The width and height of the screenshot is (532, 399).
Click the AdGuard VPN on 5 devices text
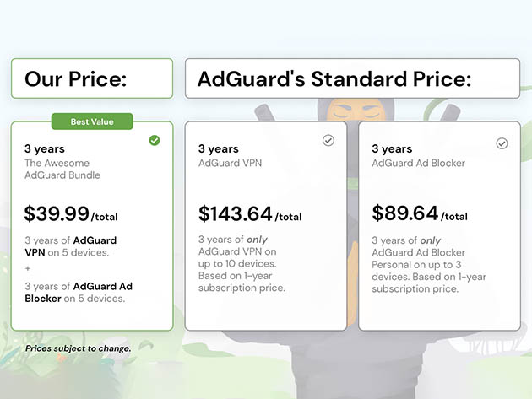coord(71,246)
